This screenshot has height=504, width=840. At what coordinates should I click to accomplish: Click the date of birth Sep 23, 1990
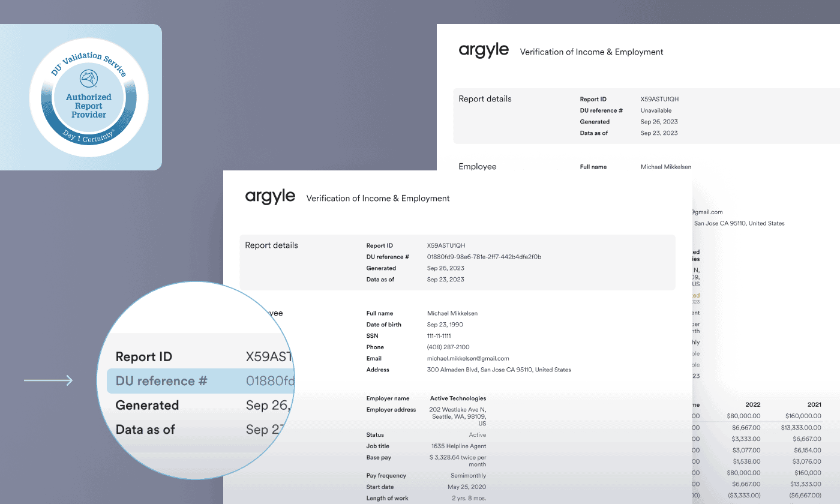point(445,325)
